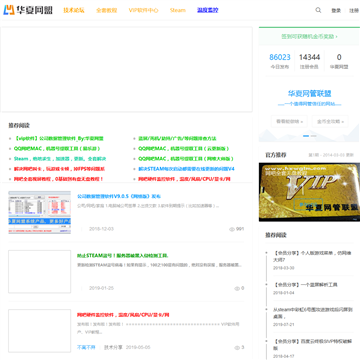The width and height of the screenshot is (360, 360).
Task: Click the 2019-01-25 post date
Action: [x=101, y=288]
